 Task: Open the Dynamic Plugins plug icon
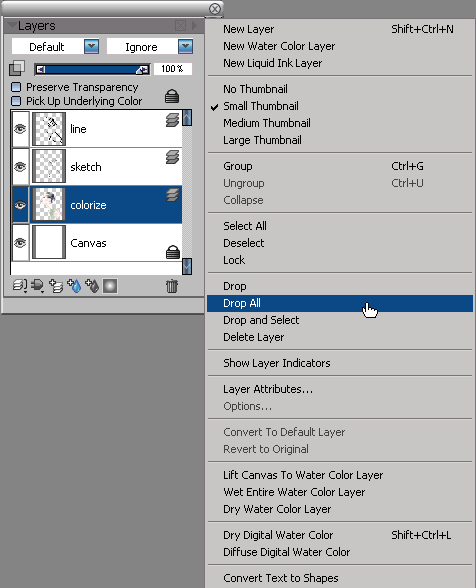(x=38, y=286)
